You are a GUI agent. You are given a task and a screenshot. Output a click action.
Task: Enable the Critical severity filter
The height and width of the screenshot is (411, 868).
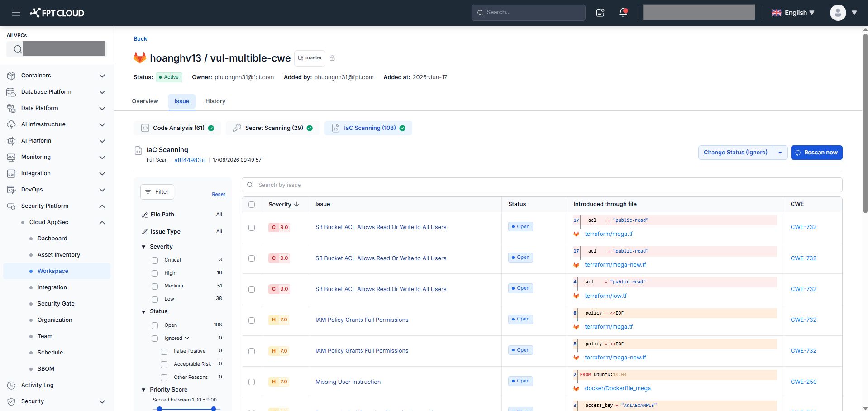click(x=155, y=260)
